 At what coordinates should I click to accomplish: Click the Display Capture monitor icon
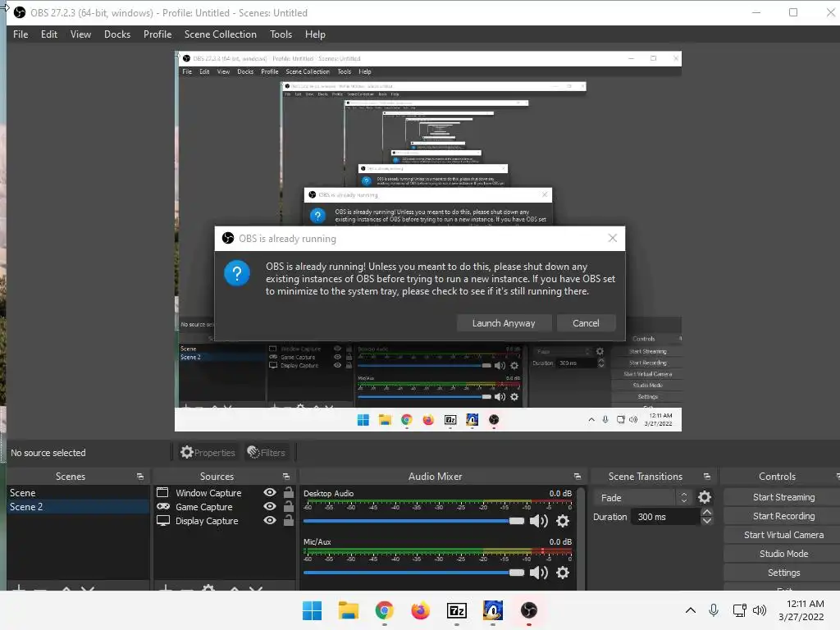pos(163,521)
